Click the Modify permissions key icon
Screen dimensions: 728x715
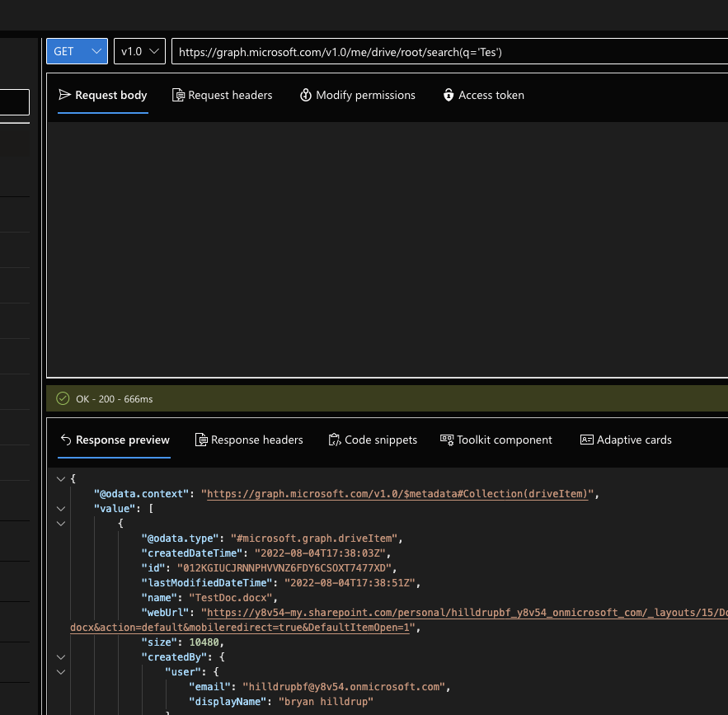click(306, 96)
